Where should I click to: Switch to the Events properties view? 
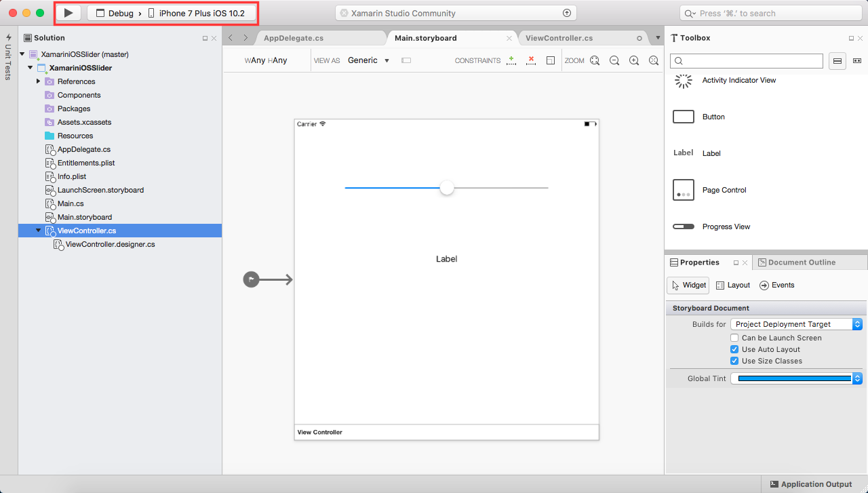click(776, 285)
